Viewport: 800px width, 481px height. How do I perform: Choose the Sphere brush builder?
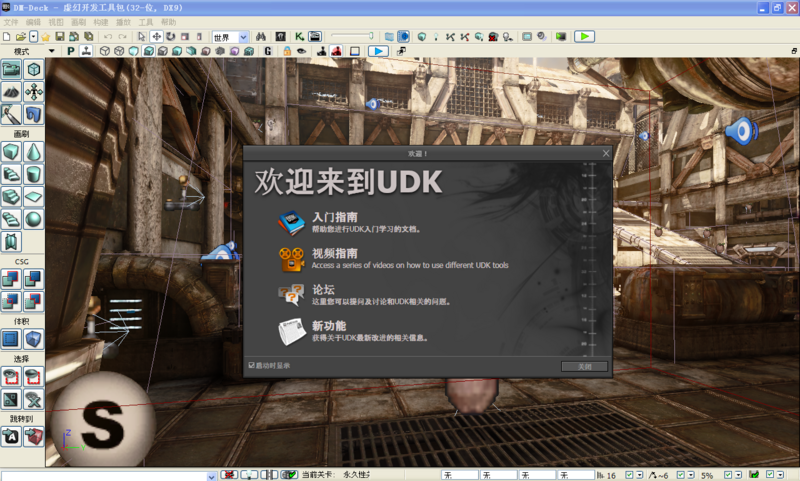tap(34, 219)
